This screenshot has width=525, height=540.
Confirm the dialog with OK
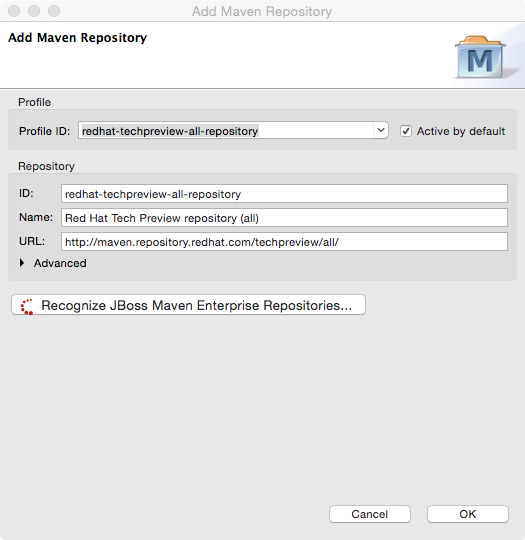[x=468, y=514]
